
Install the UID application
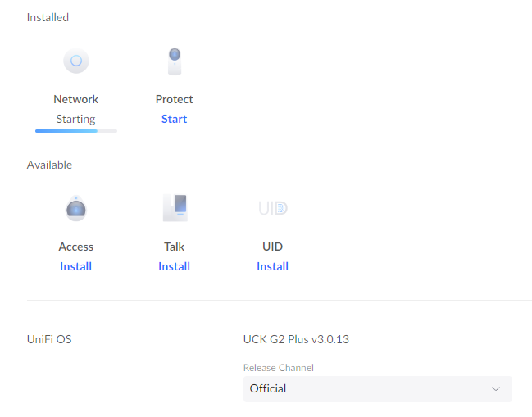(272, 266)
